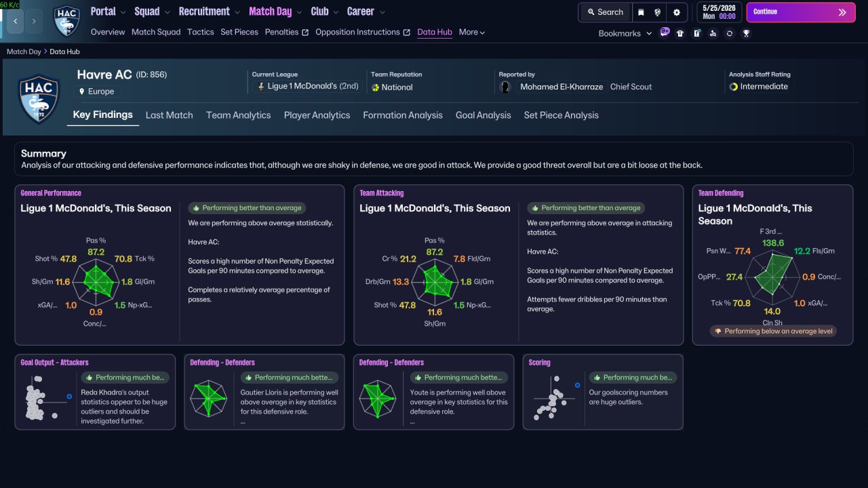Click the HAC club crest in top bar

(x=66, y=21)
